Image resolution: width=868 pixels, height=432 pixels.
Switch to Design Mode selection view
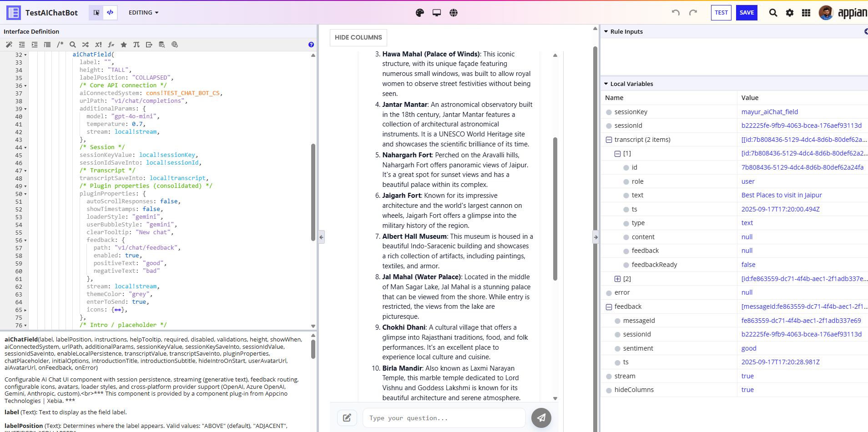tap(96, 13)
